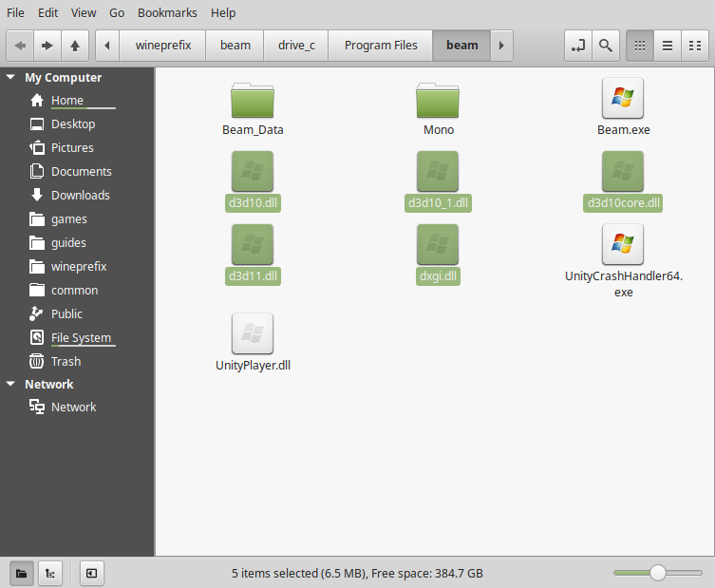Open the file search tool
This screenshot has width=715, height=588.
pos(606,46)
